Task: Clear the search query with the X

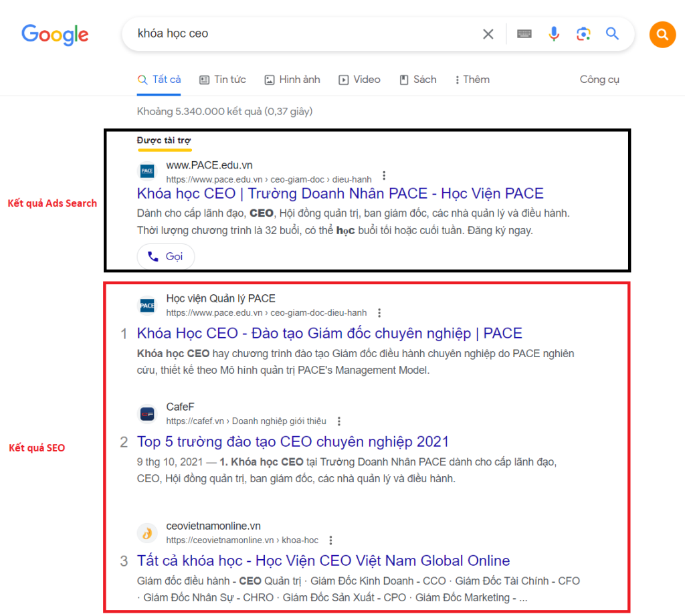Action: pyautogui.click(x=488, y=34)
